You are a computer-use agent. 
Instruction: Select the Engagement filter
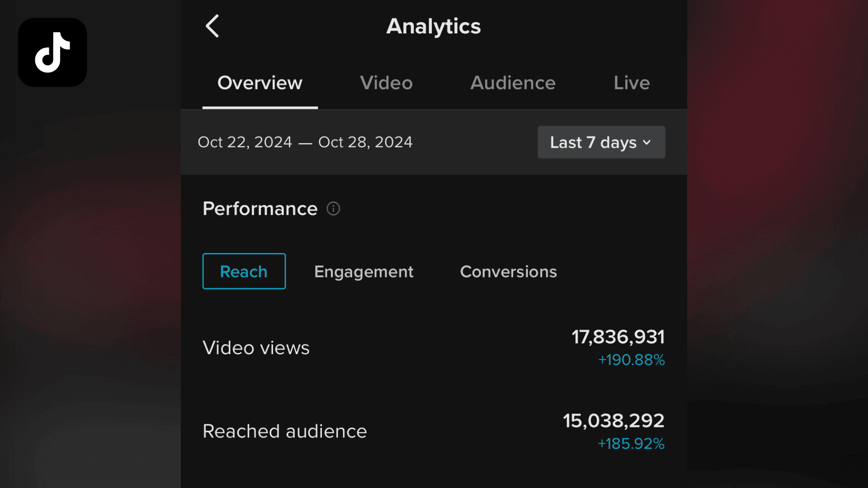point(363,272)
